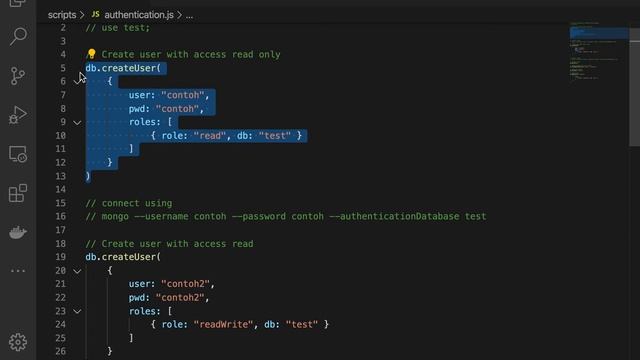The height and width of the screenshot is (360, 640).
Task: Click the "use test;" comment on line 2
Action: pyautogui.click(x=118, y=28)
